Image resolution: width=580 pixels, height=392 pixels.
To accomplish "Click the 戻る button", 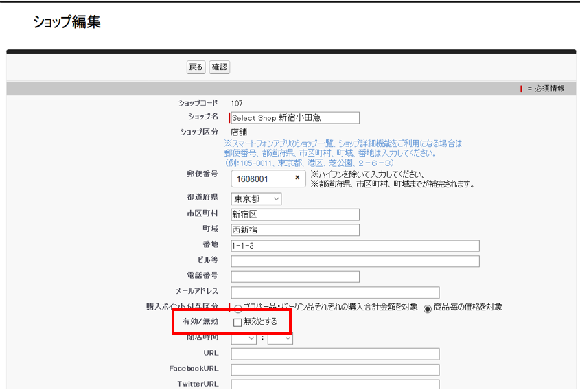I will pyautogui.click(x=196, y=67).
